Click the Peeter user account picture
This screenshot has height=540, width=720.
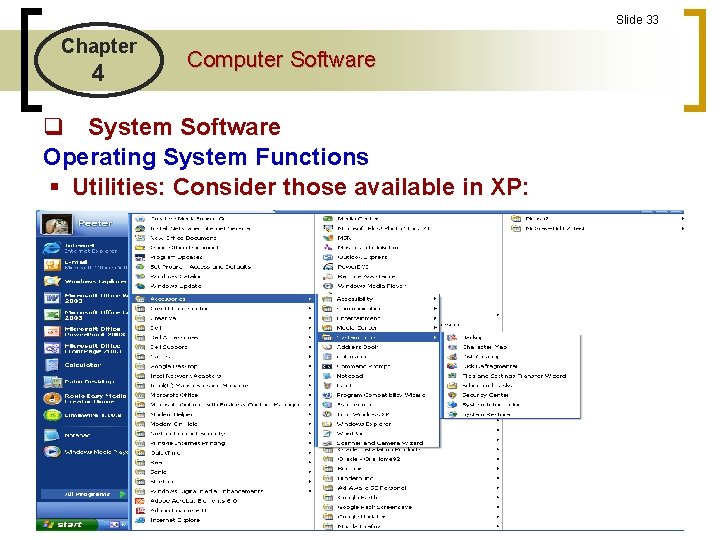point(56,225)
